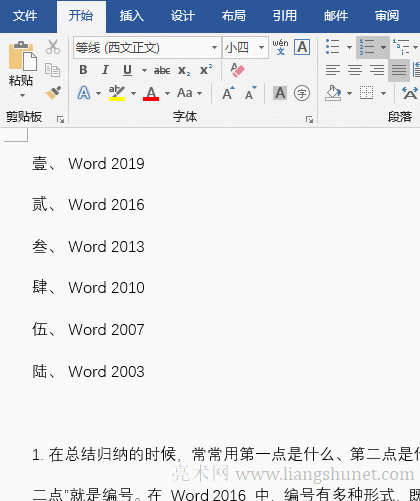
Task: Switch to the 引用 (References) tab
Action: (285, 16)
